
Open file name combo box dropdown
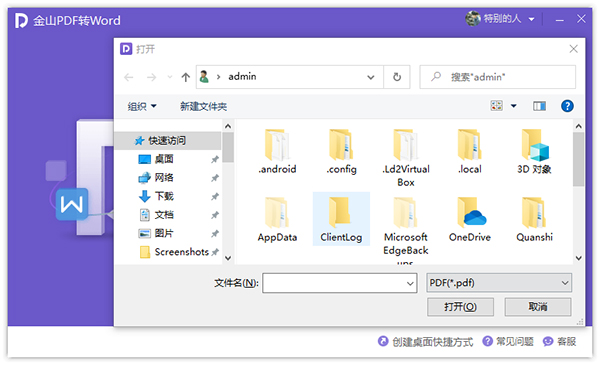(x=410, y=284)
